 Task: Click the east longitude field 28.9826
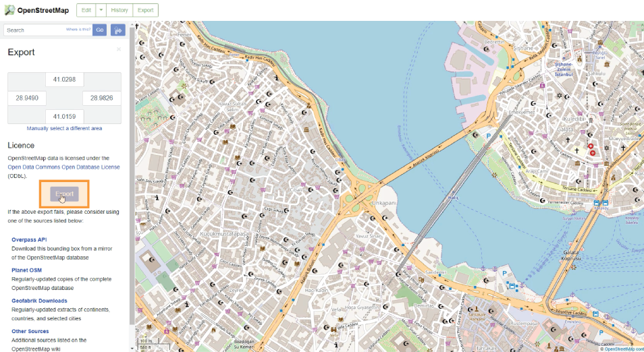click(102, 98)
